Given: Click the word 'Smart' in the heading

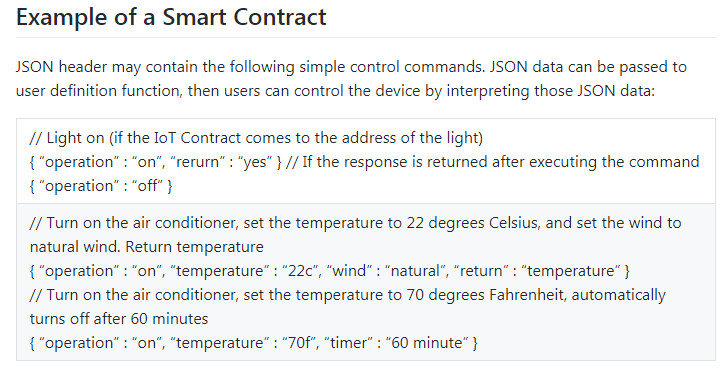Looking at the screenshot, I should (x=195, y=17).
